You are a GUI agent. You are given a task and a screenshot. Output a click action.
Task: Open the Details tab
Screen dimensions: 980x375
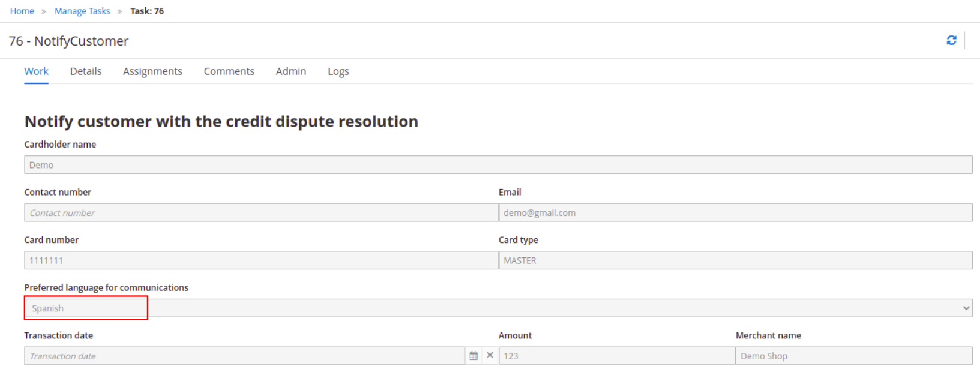point(86,71)
